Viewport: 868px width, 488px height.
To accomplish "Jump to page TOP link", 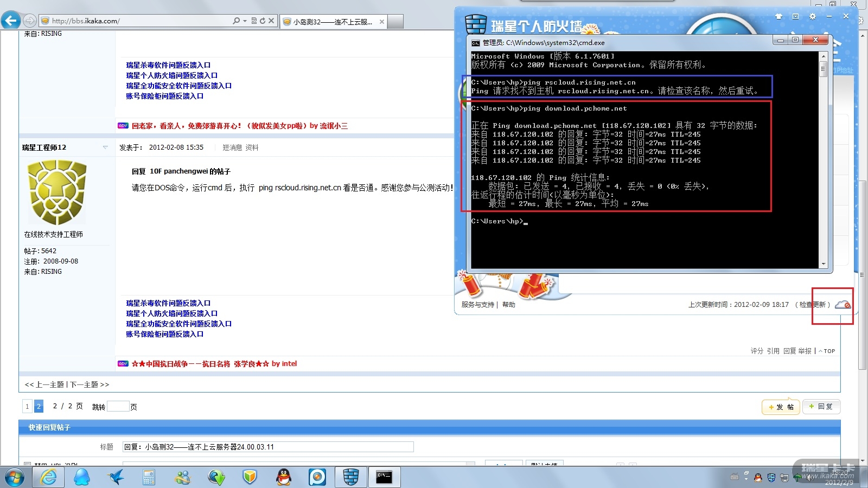I will point(827,351).
